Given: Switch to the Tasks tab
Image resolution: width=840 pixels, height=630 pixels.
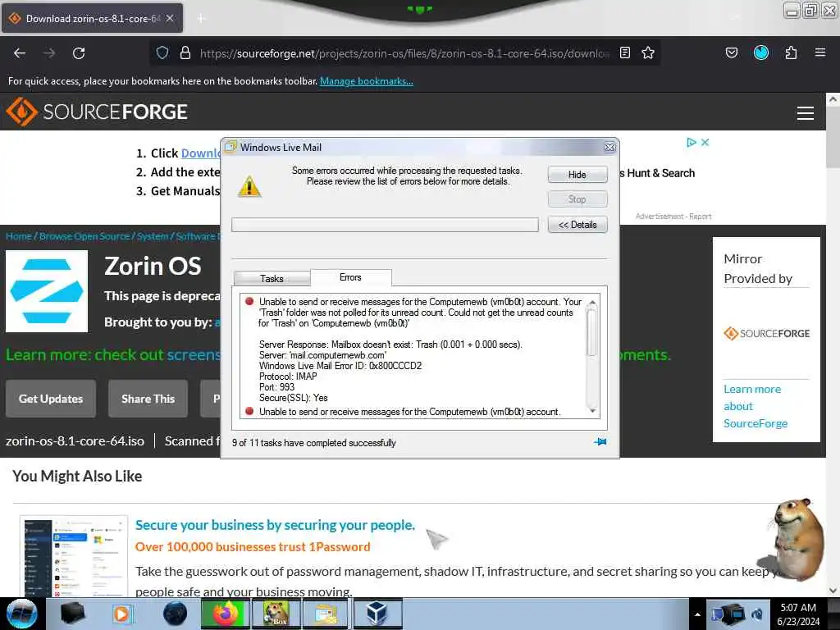Looking at the screenshot, I should (272, 279).
